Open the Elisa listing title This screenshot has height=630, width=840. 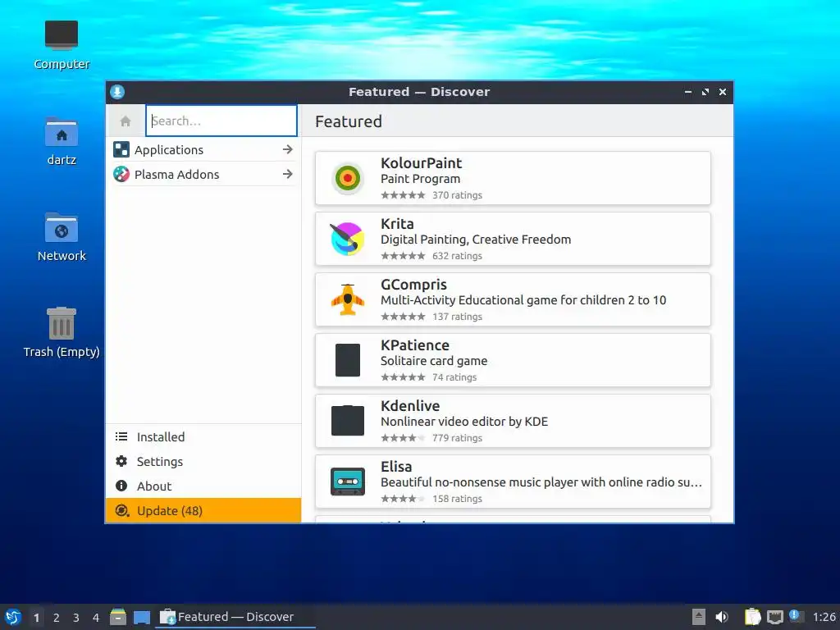[x=396, y=466]
